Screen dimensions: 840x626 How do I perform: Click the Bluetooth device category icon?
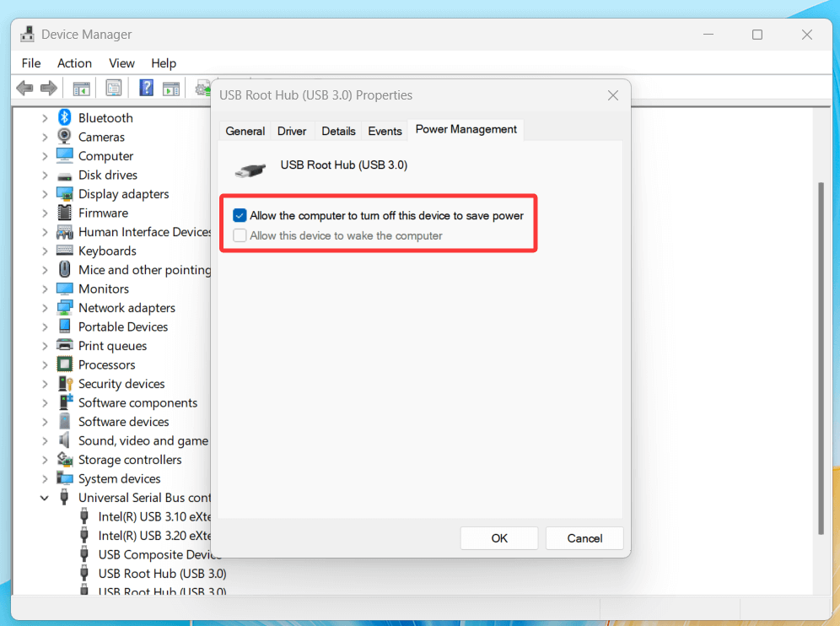tap(65, 117)
